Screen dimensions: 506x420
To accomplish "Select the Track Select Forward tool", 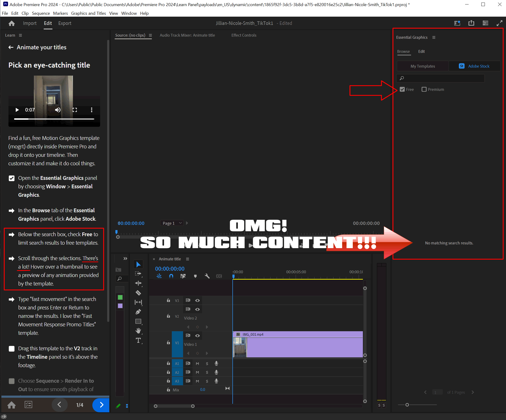I will (138, 274).
